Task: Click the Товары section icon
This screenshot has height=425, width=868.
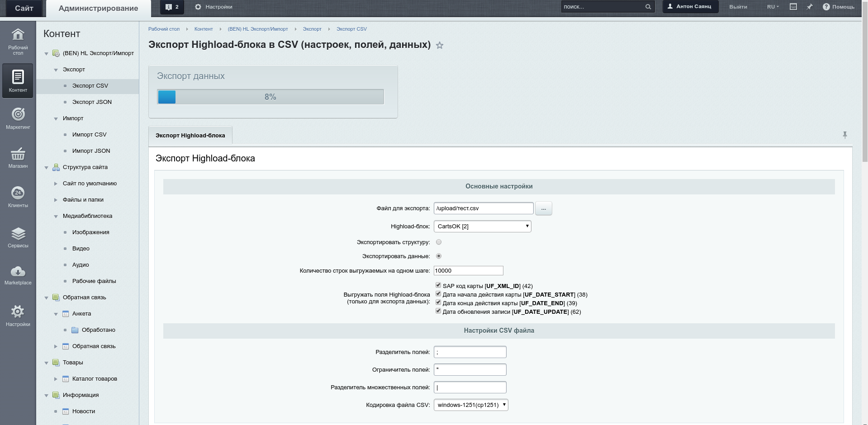Action: (56, 363)
